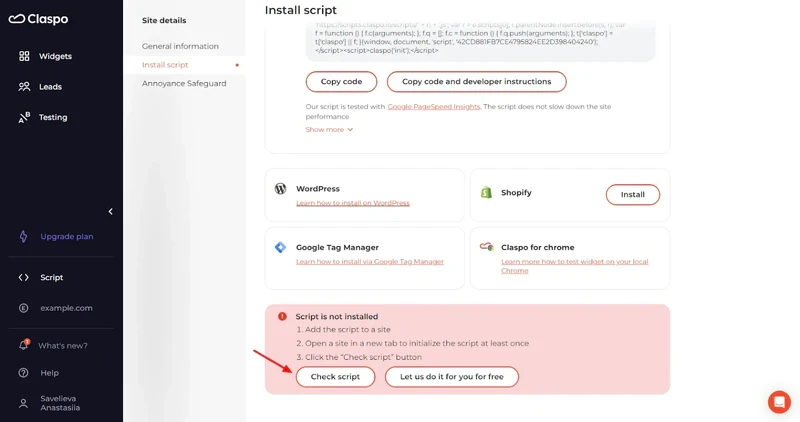Select the example.com site entry
Image resolution: width=800 pixels, height=422 pixels.
click(x=66, y=308)
